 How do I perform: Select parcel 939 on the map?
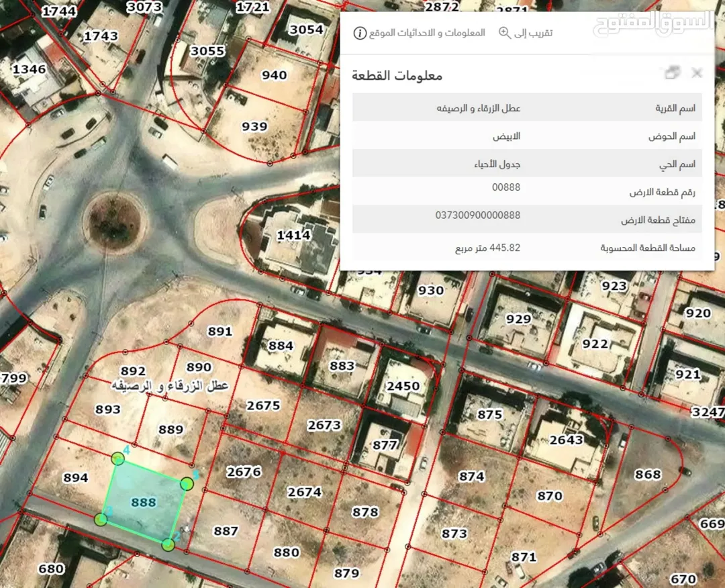coord(254,126)
